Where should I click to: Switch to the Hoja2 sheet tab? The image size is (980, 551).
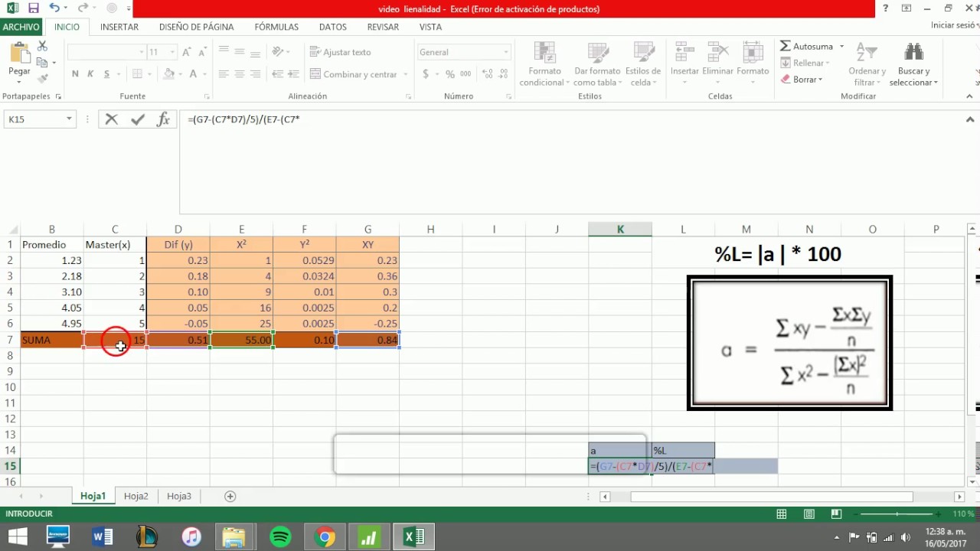point(136,496)
